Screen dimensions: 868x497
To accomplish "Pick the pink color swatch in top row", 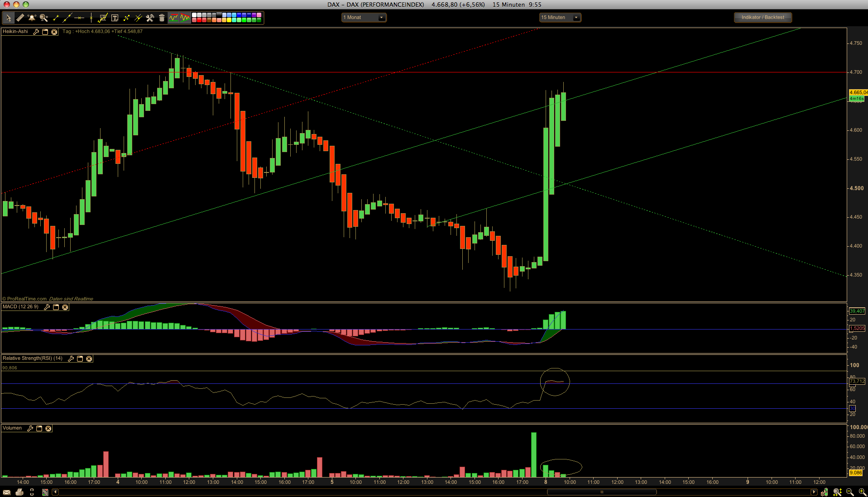I will pyautogui.click(x=259, y=15).
